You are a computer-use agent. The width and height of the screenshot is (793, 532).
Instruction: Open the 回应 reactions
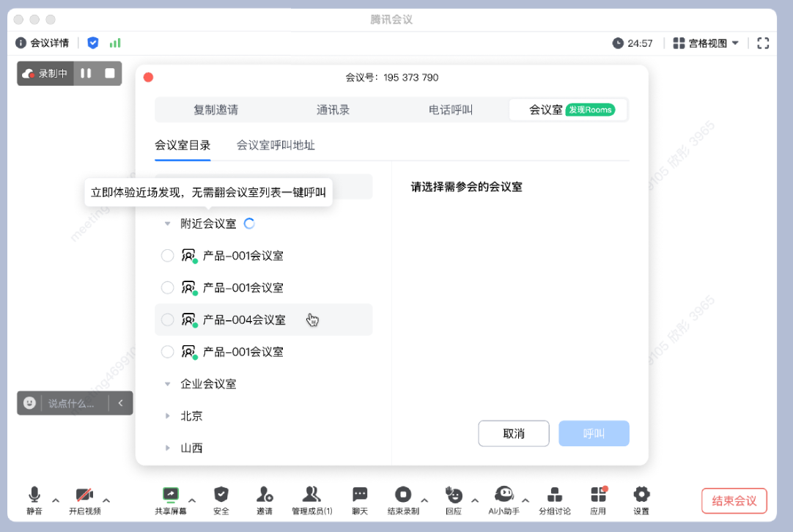454,500
